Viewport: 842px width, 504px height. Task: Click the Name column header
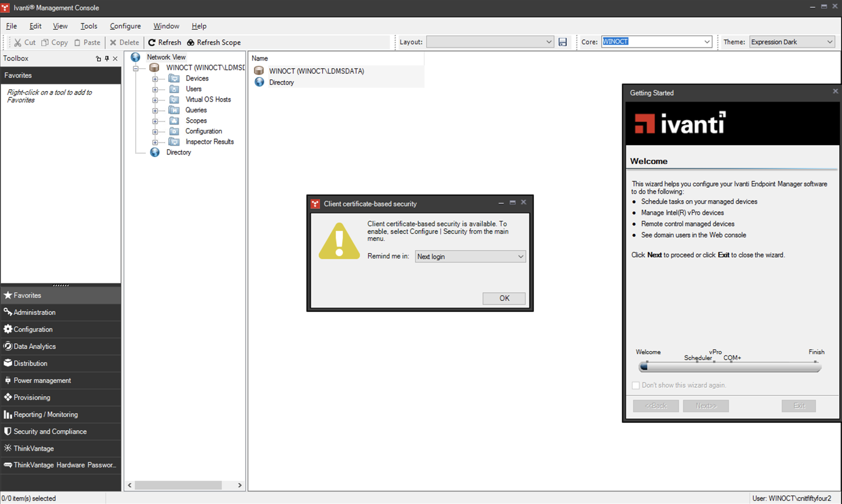point(336,58)
